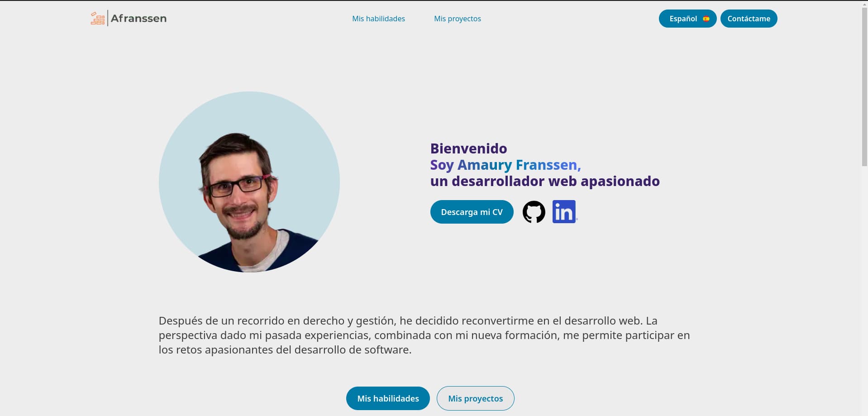Click the Spanish flag icon
This screenshot has height=416, width=868.
coord(706,19)
